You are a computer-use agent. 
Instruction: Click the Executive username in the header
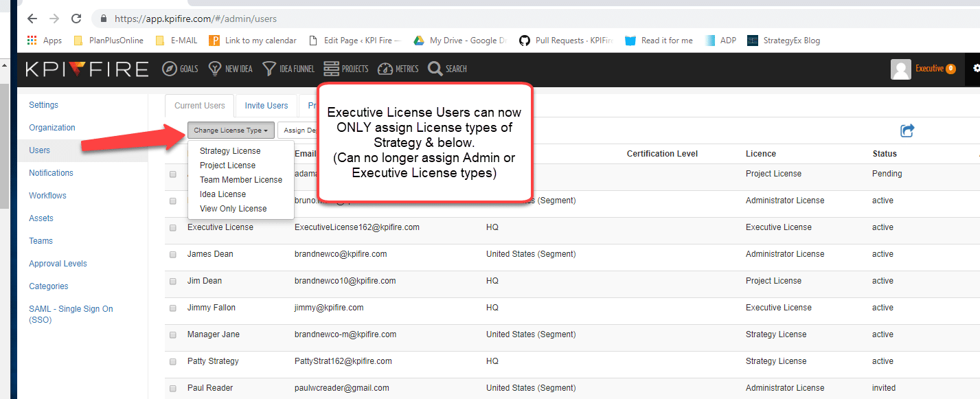[929, 69]
